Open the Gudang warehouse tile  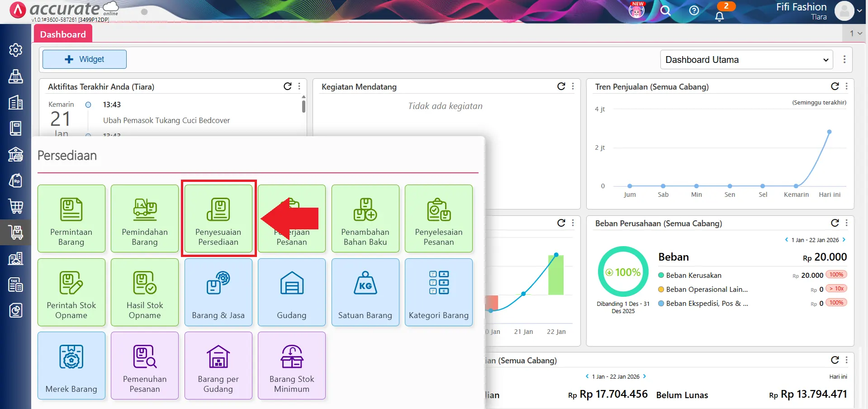pos(292,292)
